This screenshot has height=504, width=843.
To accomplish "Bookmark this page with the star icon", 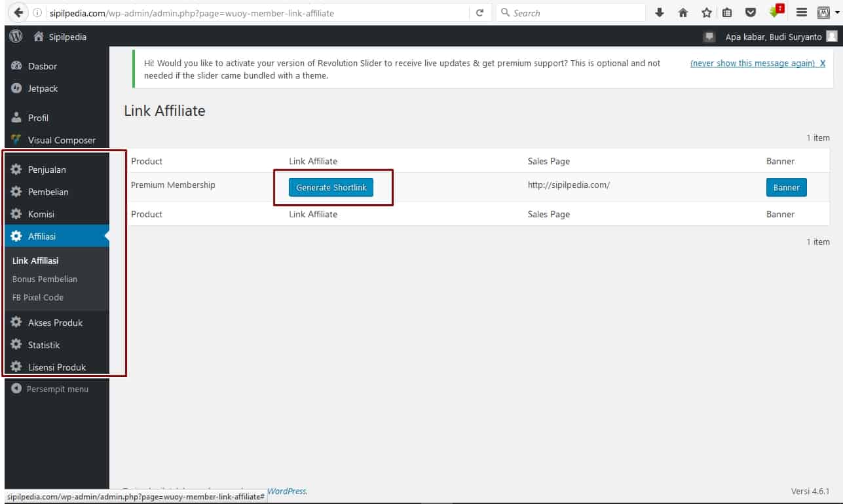I will [x=706, y=12].
